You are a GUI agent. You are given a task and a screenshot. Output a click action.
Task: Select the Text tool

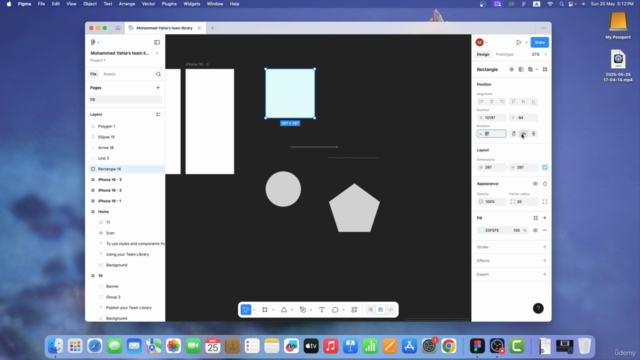click(x=322, y=310)
